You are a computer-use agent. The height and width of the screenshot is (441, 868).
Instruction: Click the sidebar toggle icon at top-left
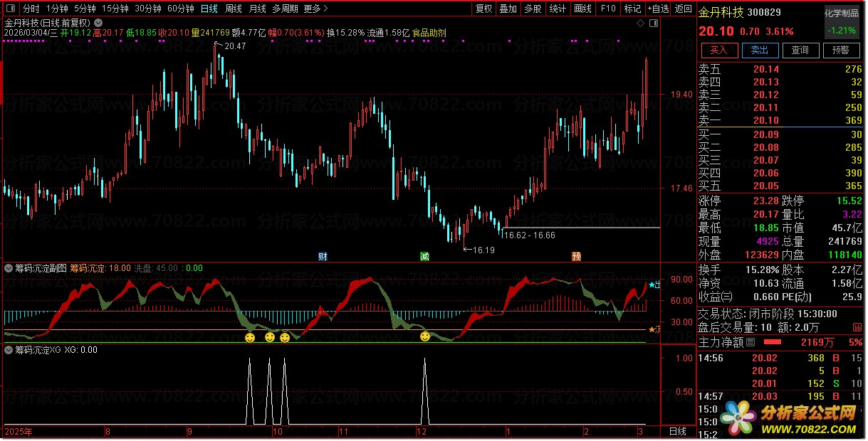tap(8, 9)
